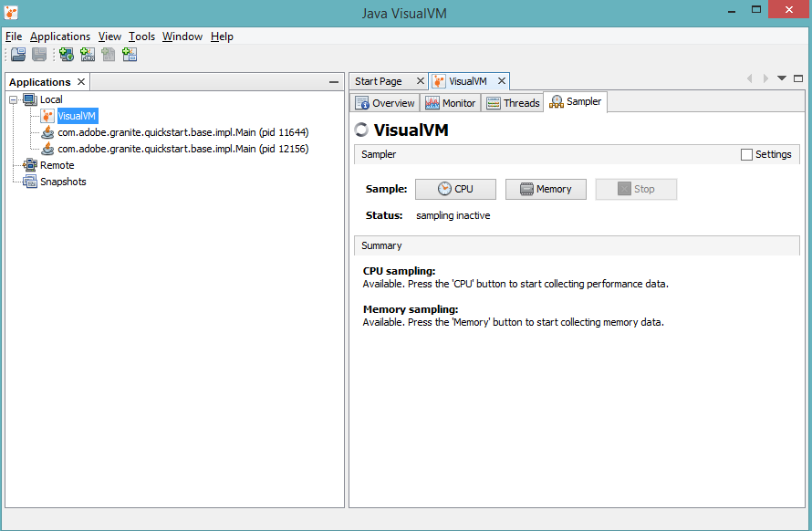The image size is (812, 531).
Task: Click the 'CPU sampling:' heading
Action: tap(400, 271)
